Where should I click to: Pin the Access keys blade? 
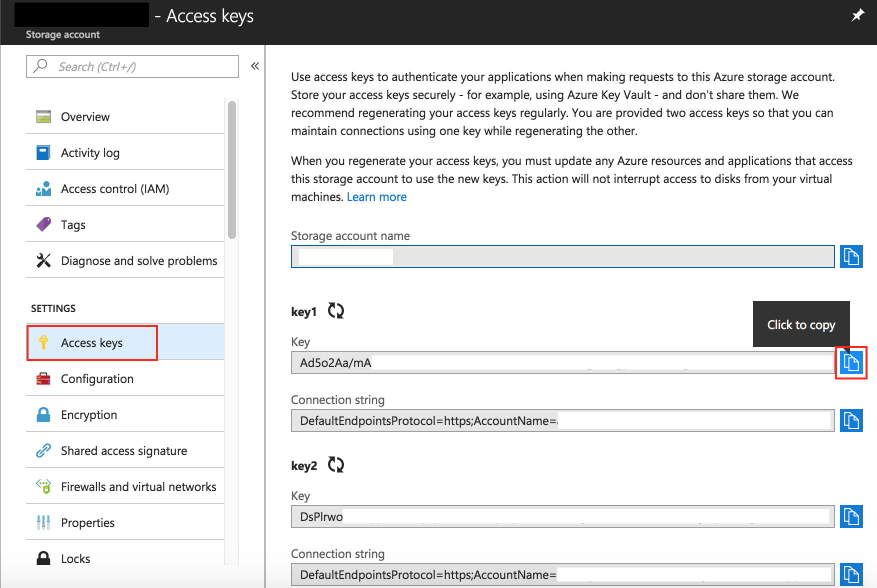point(857,15)
